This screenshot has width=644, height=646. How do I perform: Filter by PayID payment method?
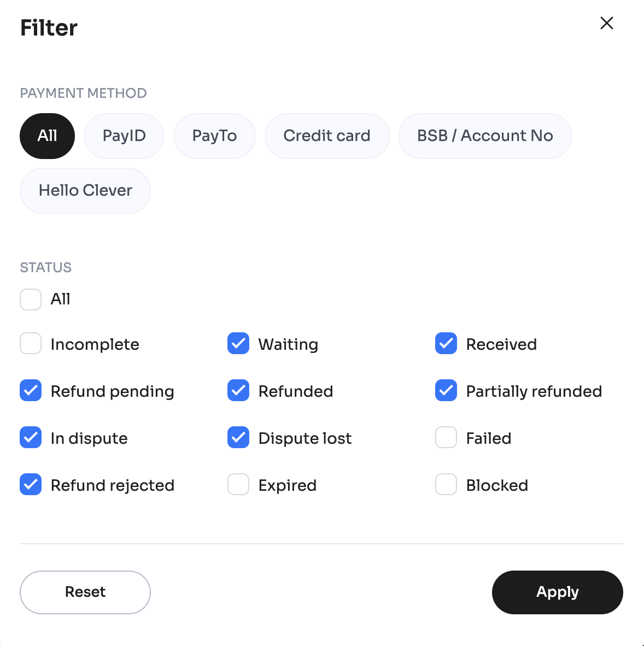pyautogui.click(x=124, y=136)
